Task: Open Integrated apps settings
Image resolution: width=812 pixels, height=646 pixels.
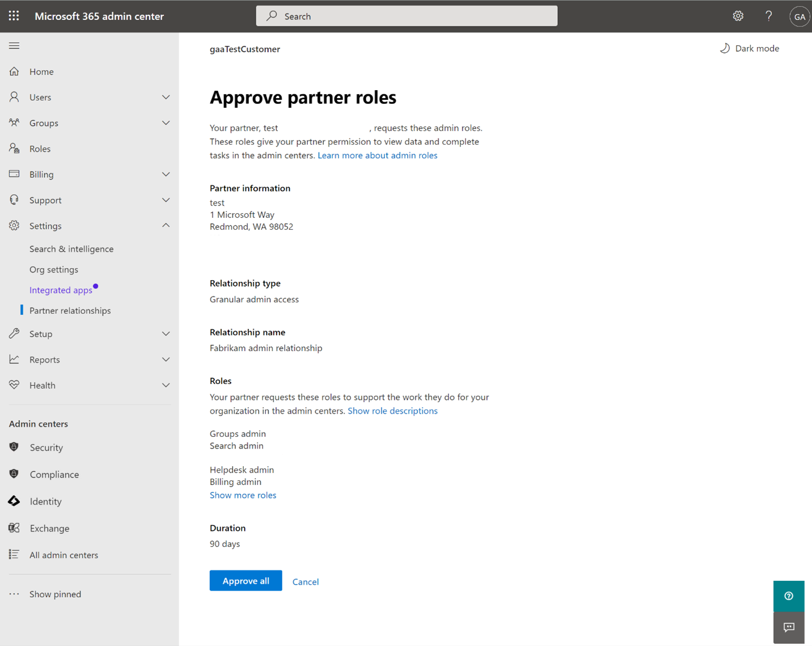Action: (61, 290)
